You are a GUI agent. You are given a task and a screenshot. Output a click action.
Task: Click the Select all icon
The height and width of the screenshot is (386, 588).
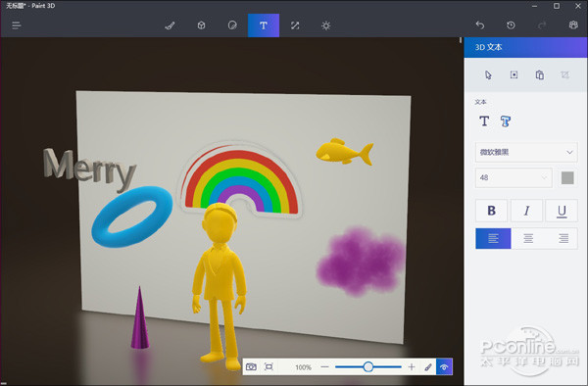[514, 75]
